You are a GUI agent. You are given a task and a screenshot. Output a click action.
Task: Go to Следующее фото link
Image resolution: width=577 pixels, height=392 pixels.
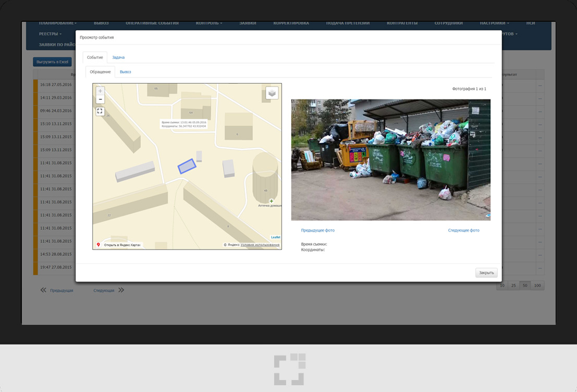[463, 230]
